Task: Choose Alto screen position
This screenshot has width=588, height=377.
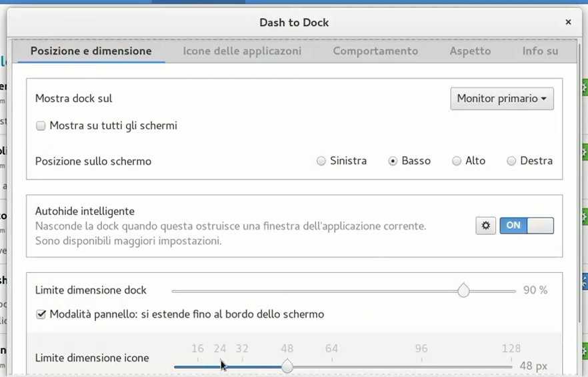Action: 457,161
